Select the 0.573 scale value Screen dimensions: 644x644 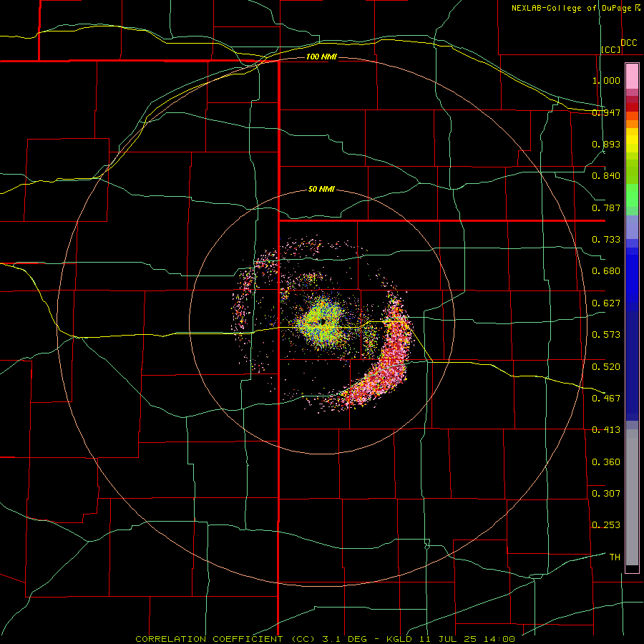pos(606,335)
